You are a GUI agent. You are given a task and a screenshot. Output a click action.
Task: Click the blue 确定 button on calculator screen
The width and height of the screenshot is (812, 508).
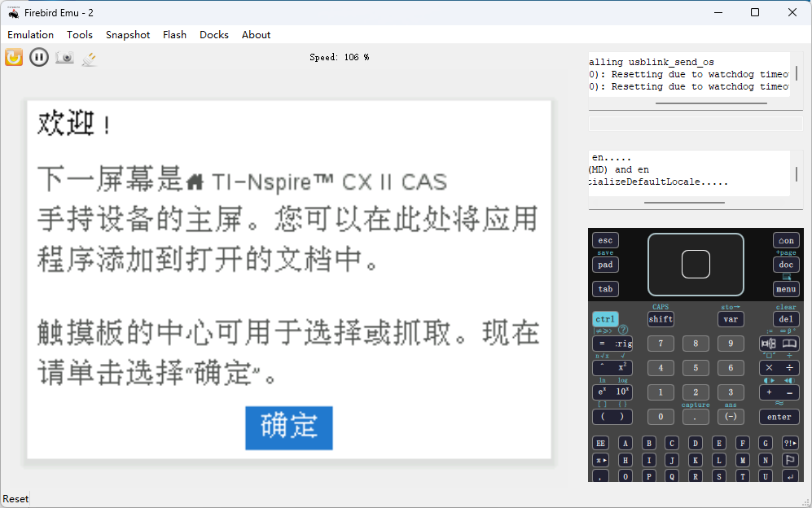289,427
